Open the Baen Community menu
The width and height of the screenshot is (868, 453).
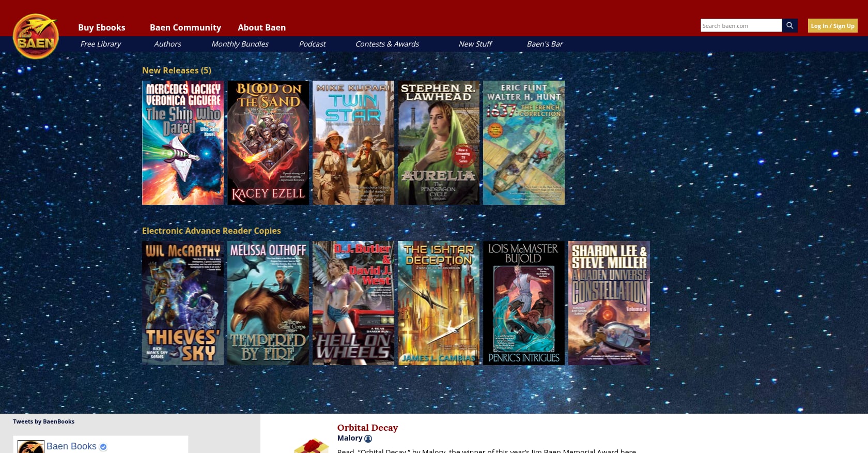(x=185, y=27)
